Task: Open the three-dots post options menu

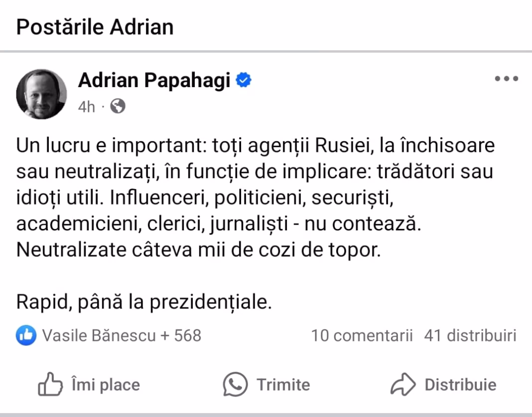Action: (x=507, y=79)
